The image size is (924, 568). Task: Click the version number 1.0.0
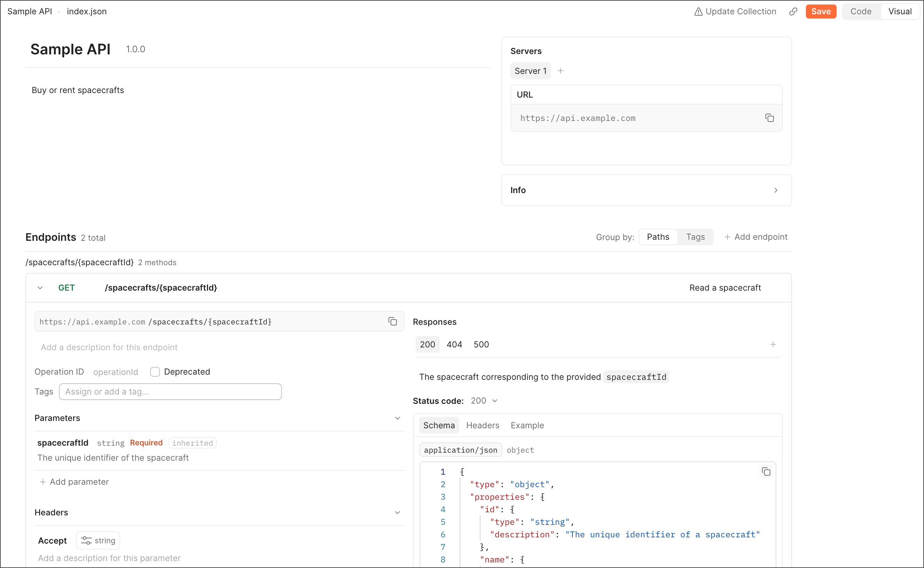point(135,49)
